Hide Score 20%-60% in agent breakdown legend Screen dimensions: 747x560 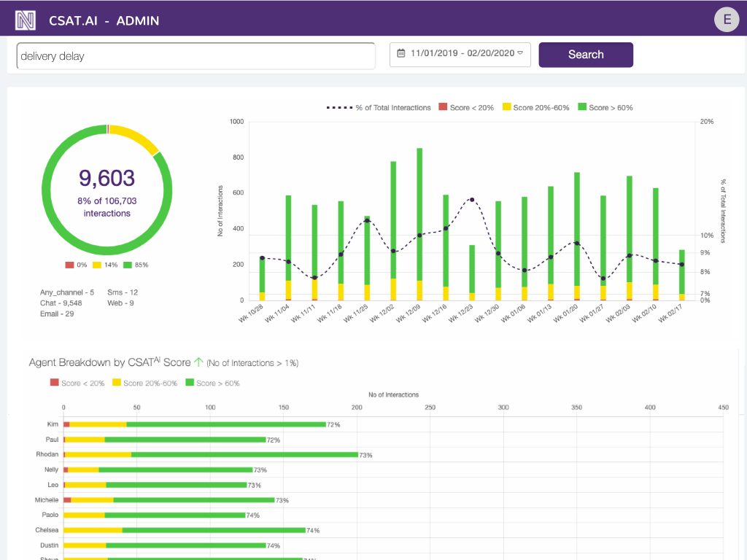click(x=144, y=383)
